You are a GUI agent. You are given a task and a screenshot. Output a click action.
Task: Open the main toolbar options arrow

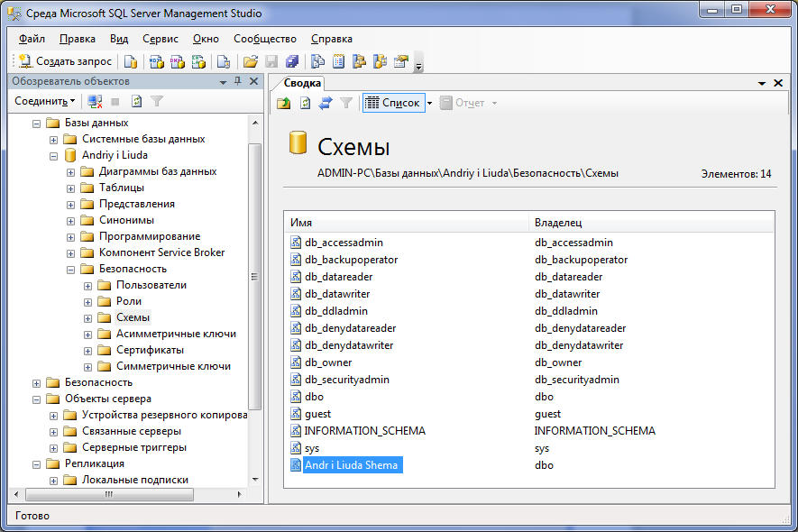click(x=418, y=62)
